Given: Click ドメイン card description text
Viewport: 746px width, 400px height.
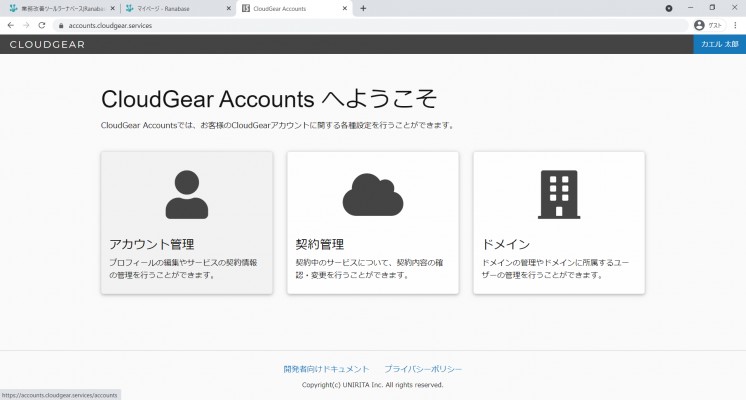Looking at the screenshot, I should click(555, 269).
